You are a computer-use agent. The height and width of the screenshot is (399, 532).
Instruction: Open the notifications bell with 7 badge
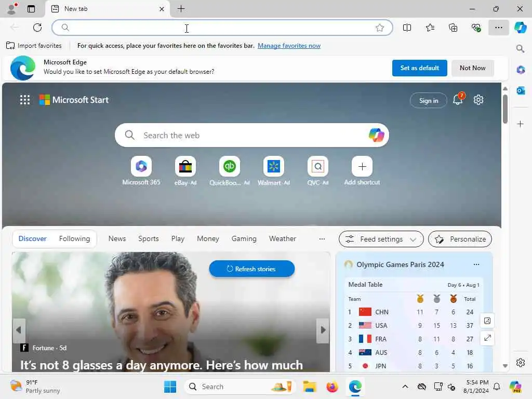tap(458, 99)
